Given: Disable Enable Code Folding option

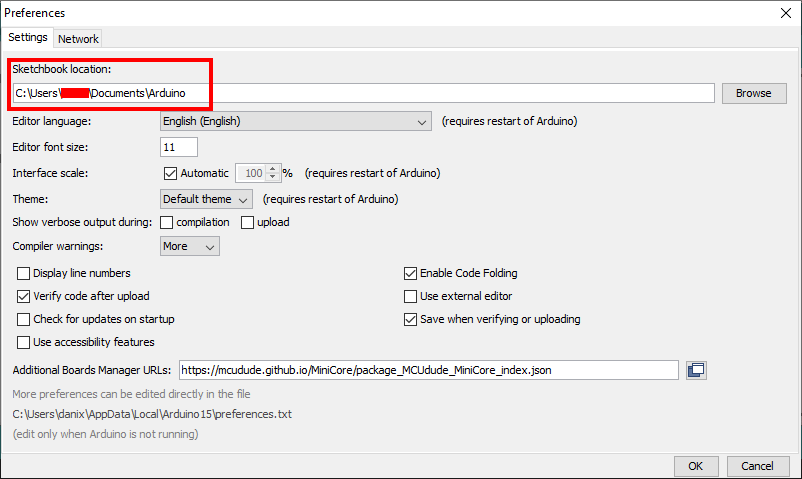Looking at the screenshot, I should tap(410, 273).
